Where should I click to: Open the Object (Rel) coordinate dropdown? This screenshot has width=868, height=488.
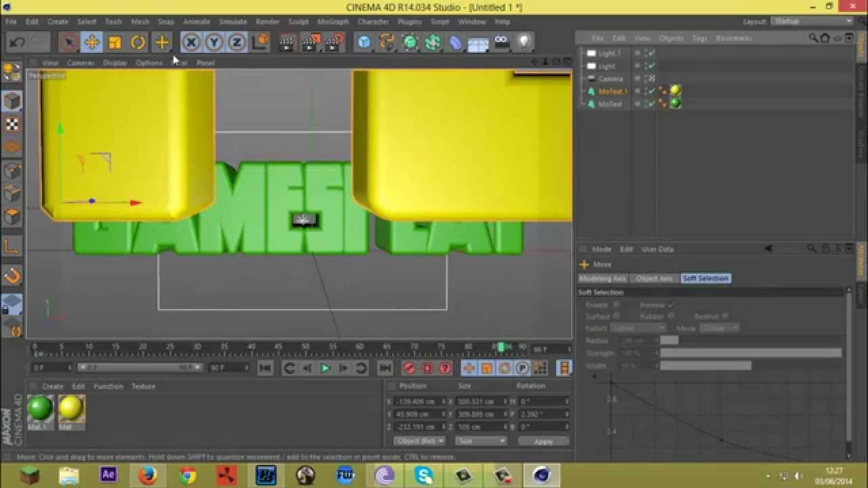418,441
